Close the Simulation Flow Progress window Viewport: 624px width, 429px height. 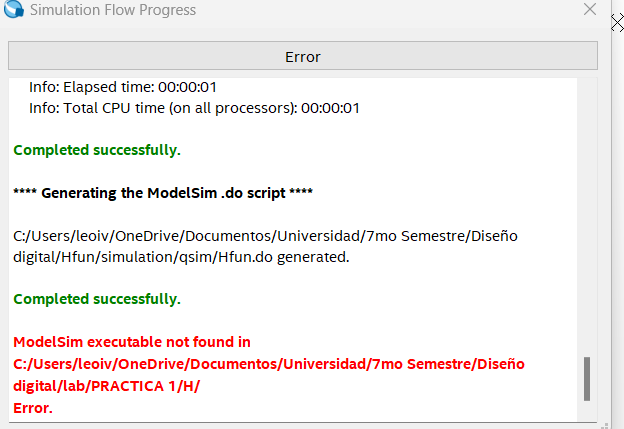pos(590,9)
